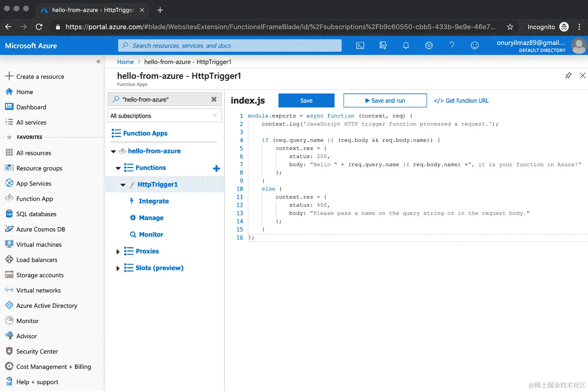Send feedback via the smiley icon
This screenshot has width=588, height=391.
click(x=474, y=45)
